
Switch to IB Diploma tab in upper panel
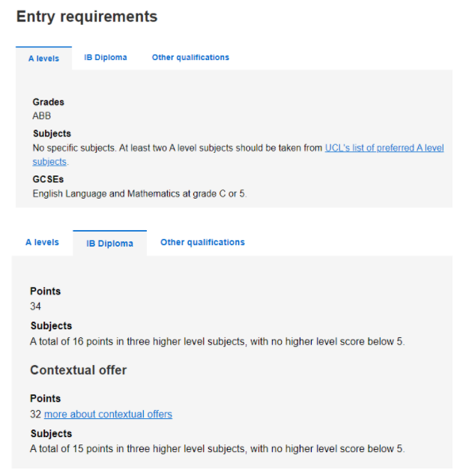[106, 58]
